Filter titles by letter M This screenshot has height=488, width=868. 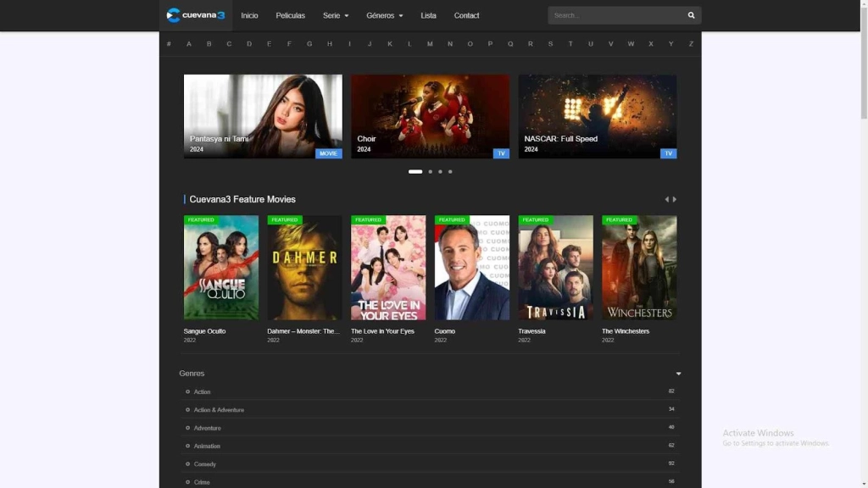tap(430, 44)
